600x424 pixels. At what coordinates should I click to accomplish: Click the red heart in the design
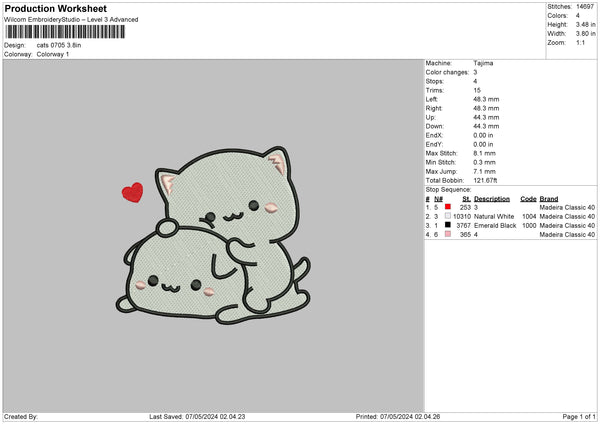point(132,192)
